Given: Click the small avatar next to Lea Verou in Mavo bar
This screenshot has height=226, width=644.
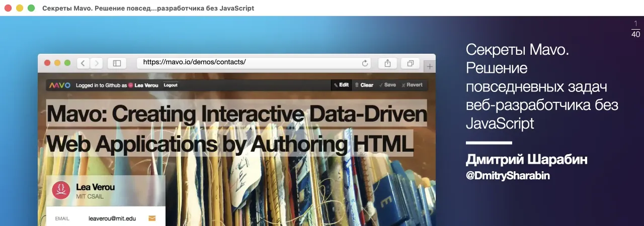Looking at the screenshot, I should pos(131,85).
